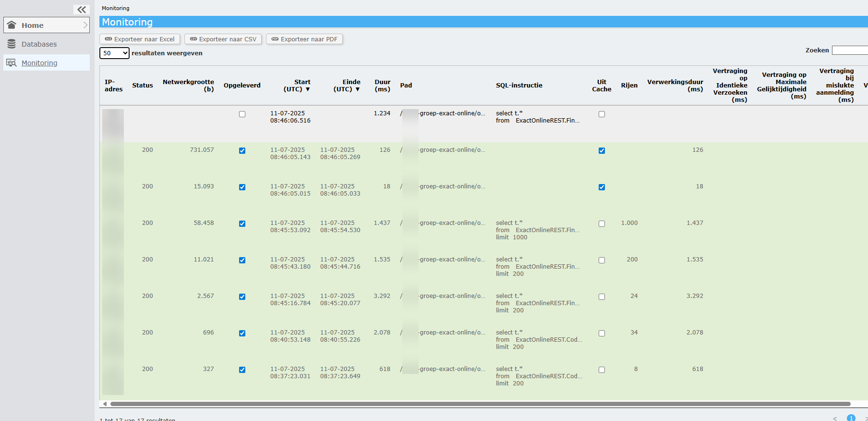Image resolution: width=868 pixels, height=421 pixels.
Task: Click the Rijen value 24
Action: 634,296
